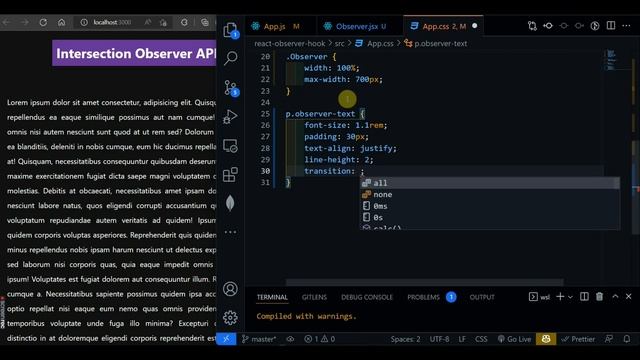Choose '0ms' from the autocomplete list
The image size is (640, 360).
490,206
